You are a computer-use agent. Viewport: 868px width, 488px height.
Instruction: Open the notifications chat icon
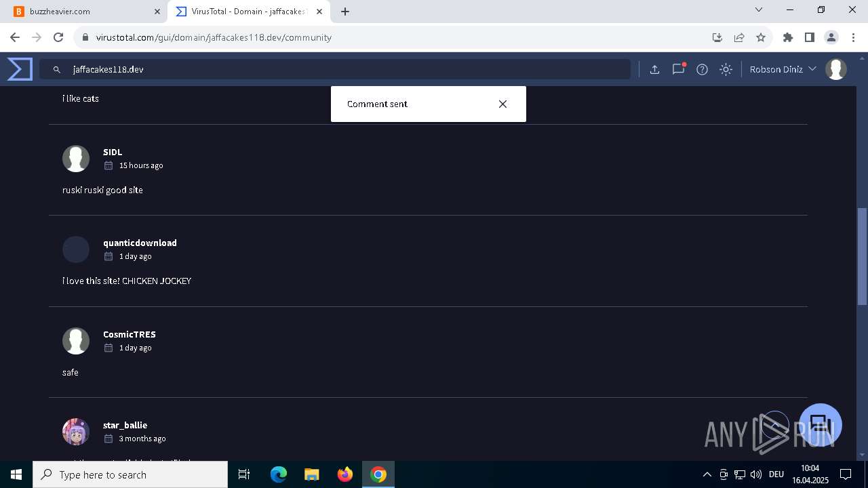[x=678, y=69]
